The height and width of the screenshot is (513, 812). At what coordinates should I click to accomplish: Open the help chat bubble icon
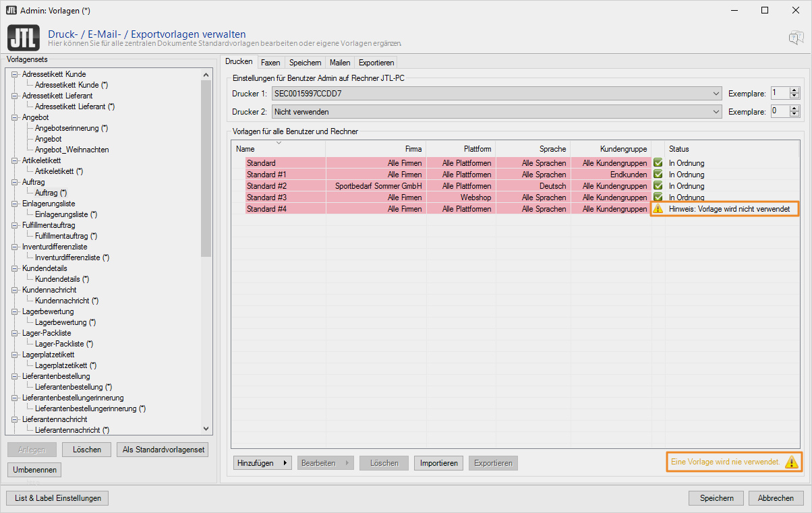[x=796, y=38]
